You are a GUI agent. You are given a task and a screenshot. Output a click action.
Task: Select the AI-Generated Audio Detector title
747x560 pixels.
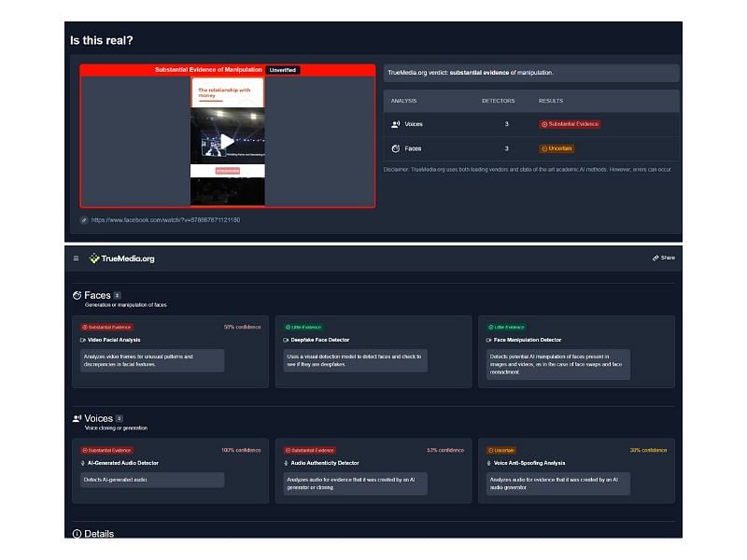point(123,463)
